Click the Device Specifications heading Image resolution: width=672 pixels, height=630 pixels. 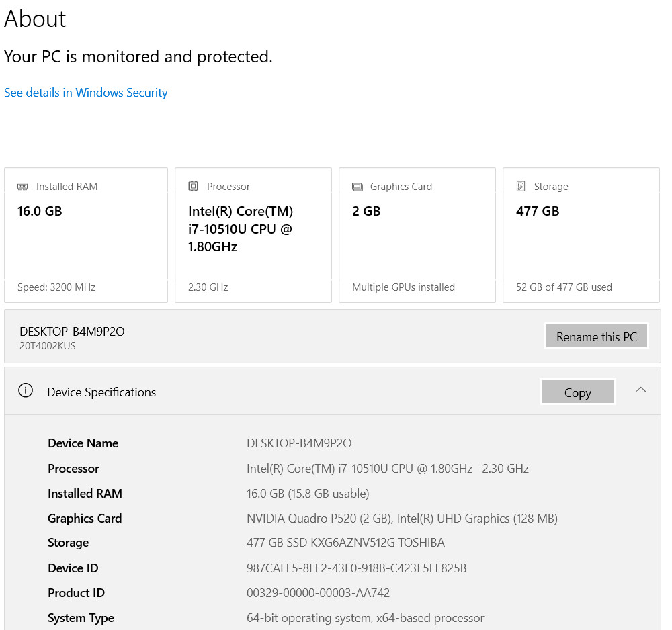click(101, 392)
